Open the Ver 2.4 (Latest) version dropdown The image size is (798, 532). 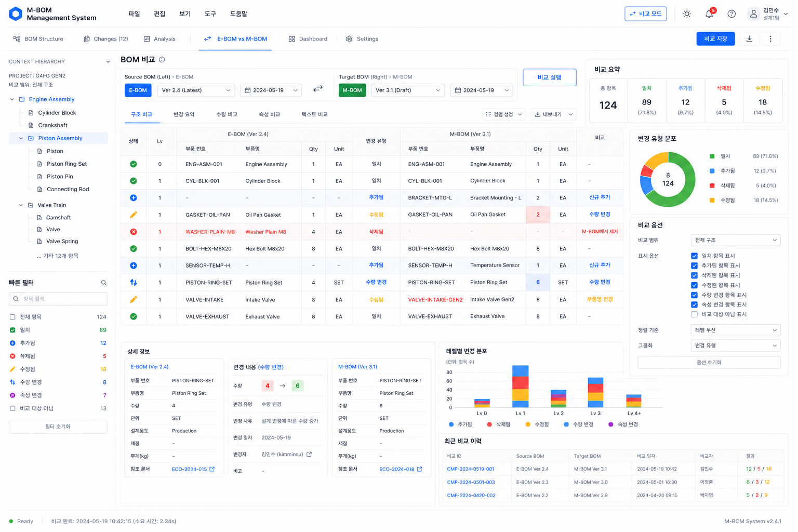(196, 90)
